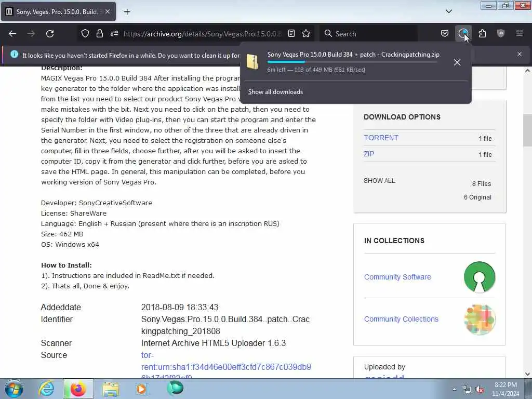Click the IN COLLECTIONS heading
Viewport: 532px width, 399px height.
[394, 241]
